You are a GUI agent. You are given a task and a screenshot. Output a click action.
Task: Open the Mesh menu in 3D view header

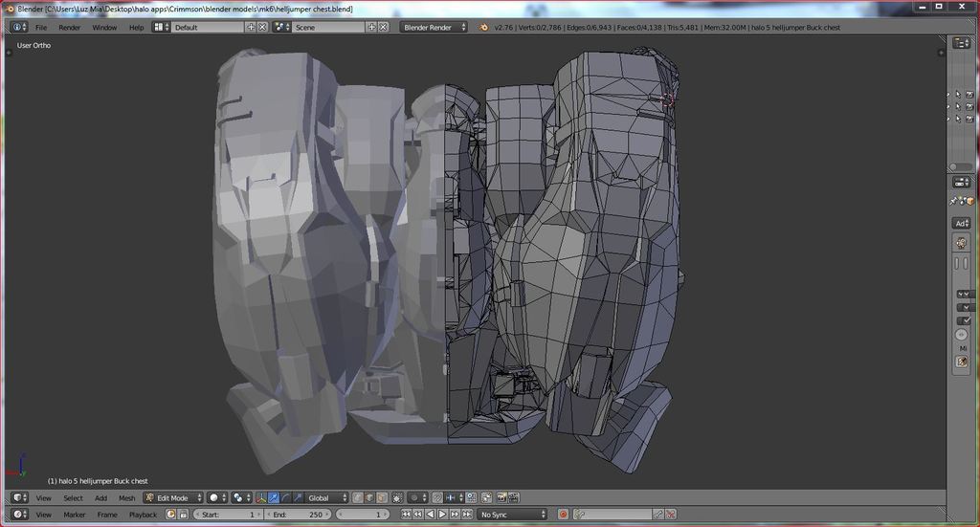126,497
